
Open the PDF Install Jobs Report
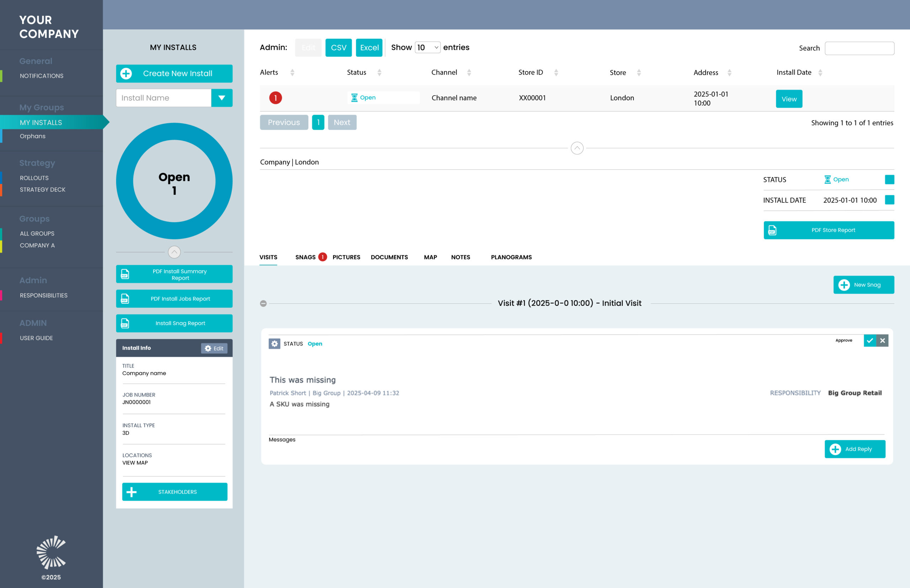pos(174,298)
